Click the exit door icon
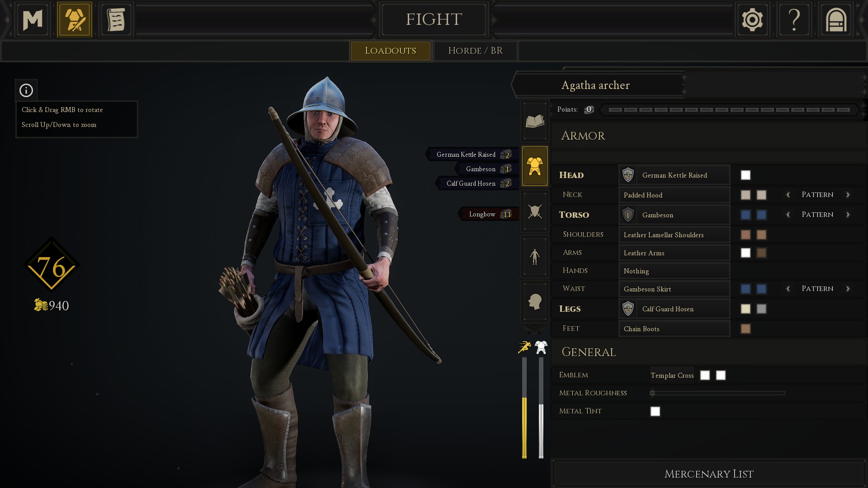868x488 pixels. point(836,20)
